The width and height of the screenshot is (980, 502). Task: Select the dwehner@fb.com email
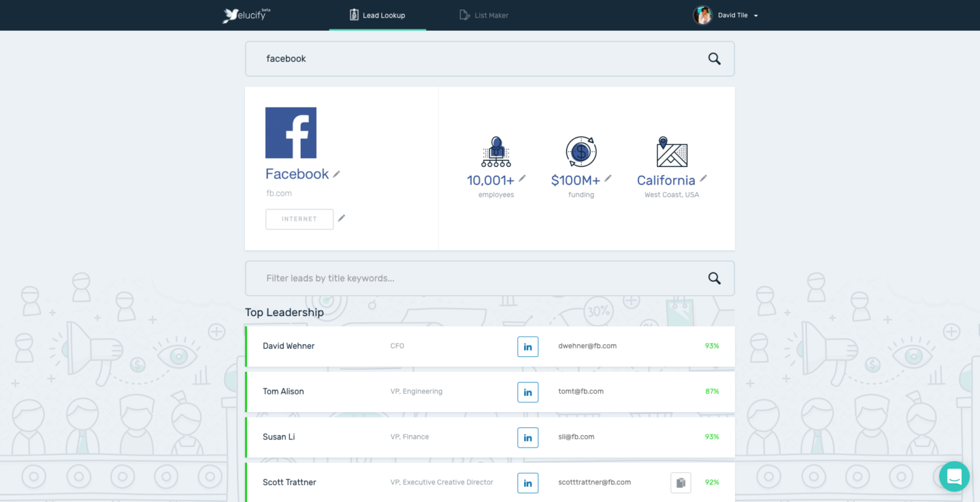click(x=587, y=346)
